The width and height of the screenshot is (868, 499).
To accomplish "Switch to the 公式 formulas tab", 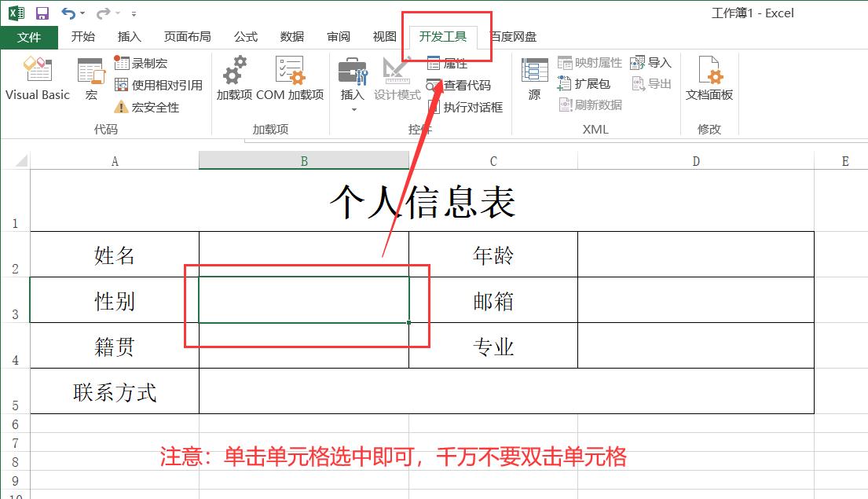I will point(245,37).
